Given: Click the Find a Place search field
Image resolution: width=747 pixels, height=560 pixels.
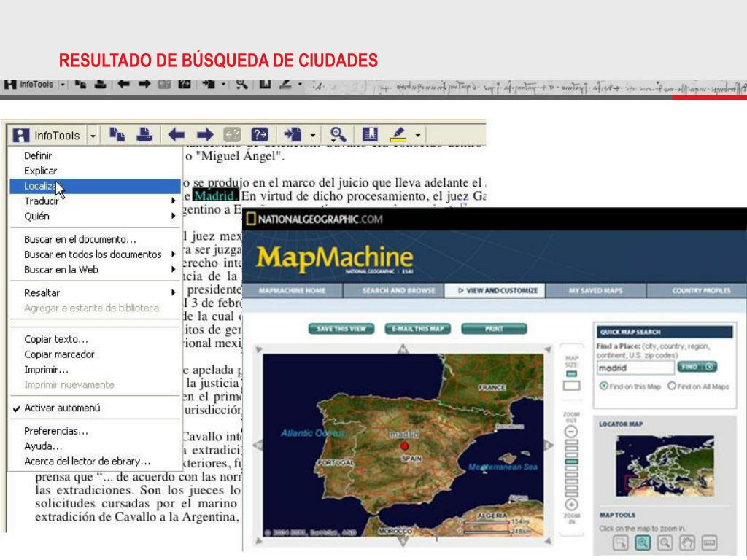Looking at the screenshot, I should (634, 368).
